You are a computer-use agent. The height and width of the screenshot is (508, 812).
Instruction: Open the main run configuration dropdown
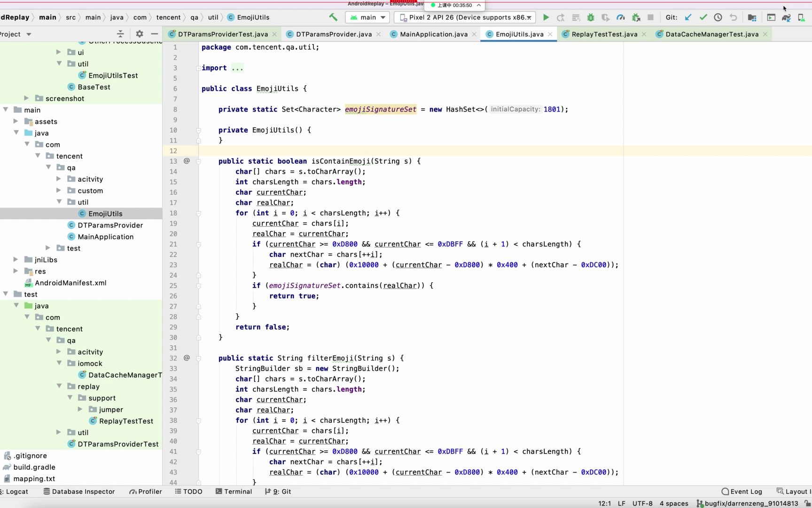[368, 17]
